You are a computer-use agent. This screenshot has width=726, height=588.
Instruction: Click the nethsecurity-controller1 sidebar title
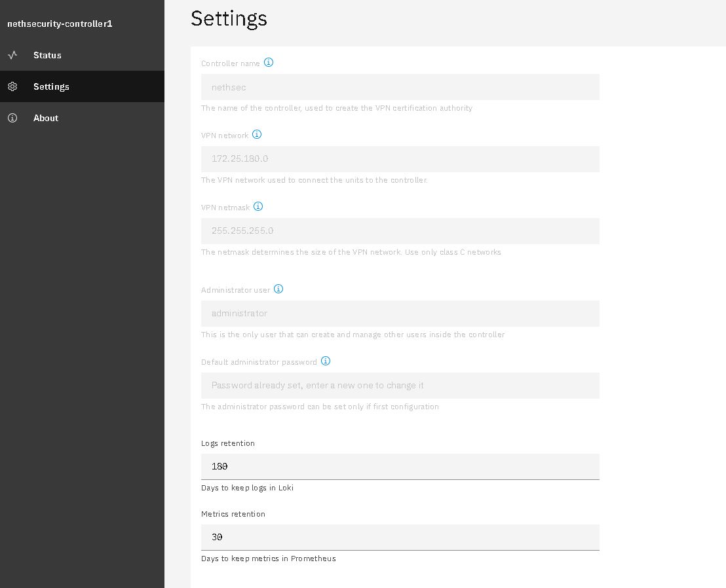(60, 24)
